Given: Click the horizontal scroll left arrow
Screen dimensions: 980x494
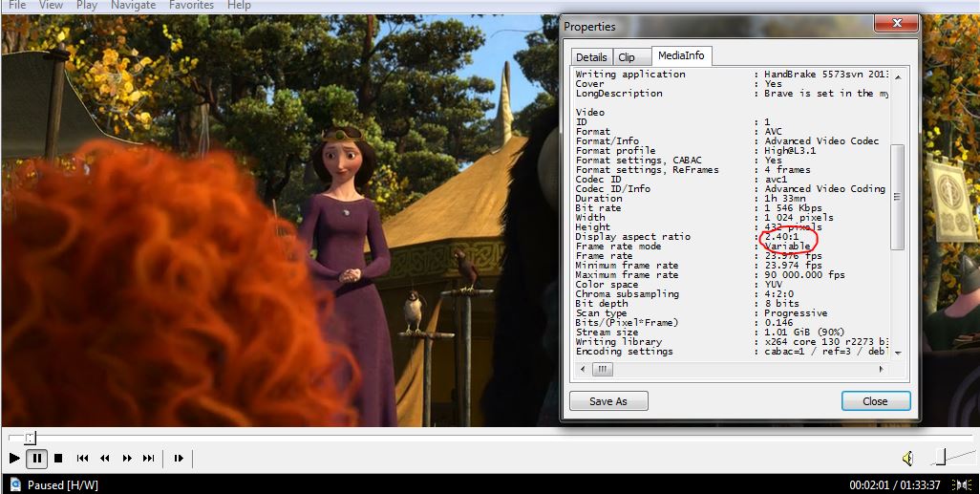Looking at the screenshot, I should click(x=583, y=369).
